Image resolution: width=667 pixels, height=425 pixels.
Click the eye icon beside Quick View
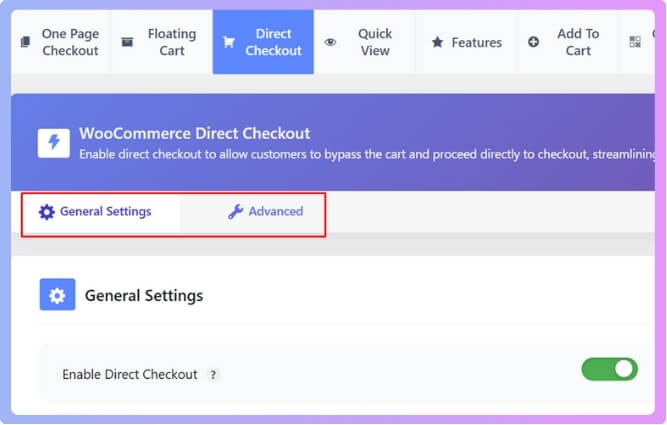[330, 42]
